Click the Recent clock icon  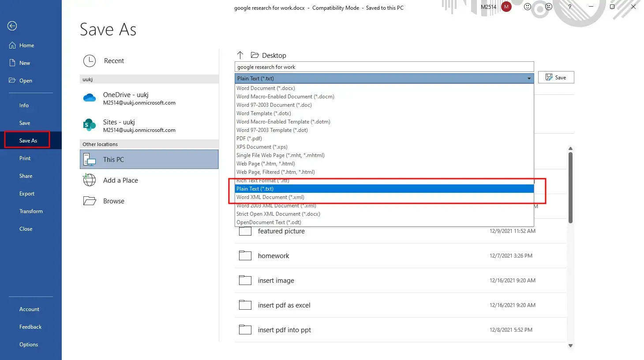(x=90, y=61)
